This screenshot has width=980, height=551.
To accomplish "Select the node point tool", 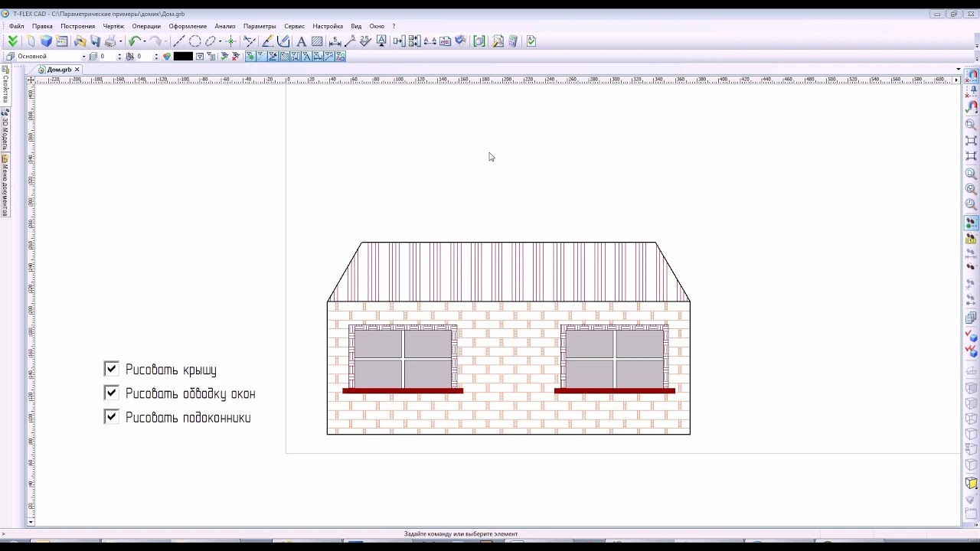I will pyautogui.click(x=231, y=41).
